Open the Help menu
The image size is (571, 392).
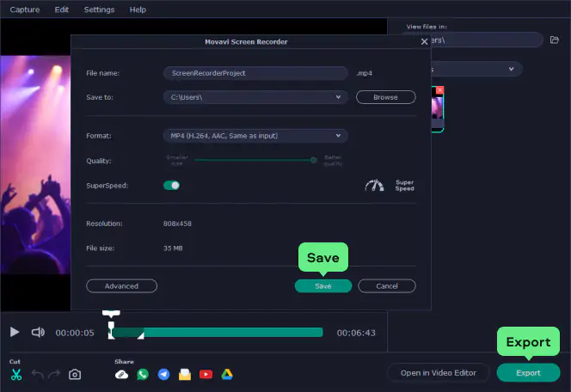coord(138,9)
